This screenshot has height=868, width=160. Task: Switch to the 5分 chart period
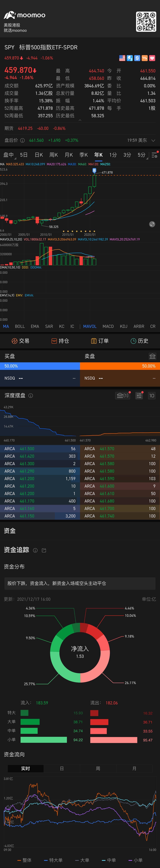point(141,155)
